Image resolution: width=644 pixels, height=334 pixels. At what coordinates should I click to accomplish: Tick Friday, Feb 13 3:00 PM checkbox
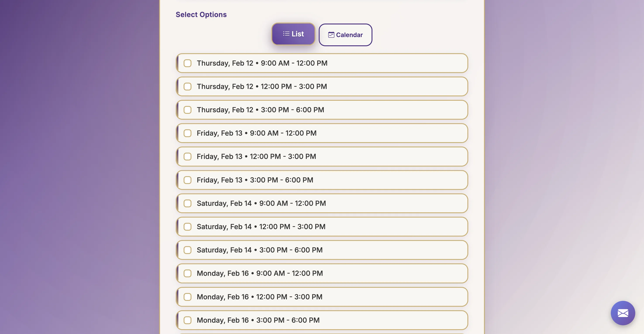(x=188, y=180)
